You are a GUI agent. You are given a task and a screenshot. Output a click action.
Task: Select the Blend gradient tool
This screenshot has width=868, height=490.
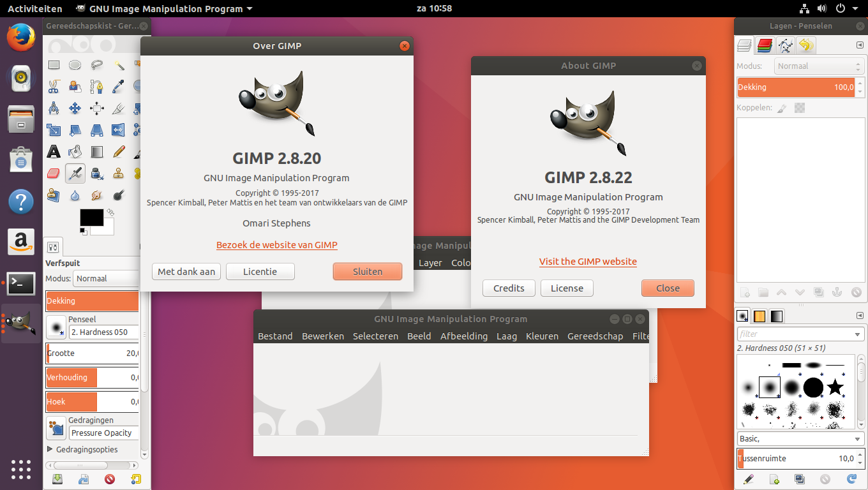(97, 151)
